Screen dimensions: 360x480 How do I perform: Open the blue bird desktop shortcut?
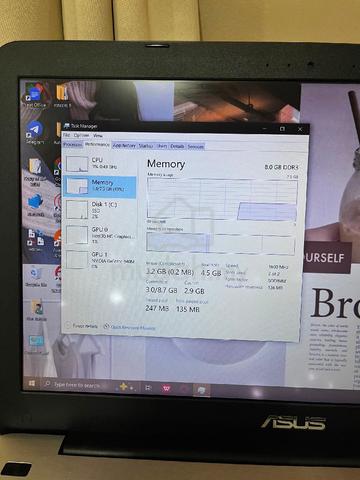[36, 205]
